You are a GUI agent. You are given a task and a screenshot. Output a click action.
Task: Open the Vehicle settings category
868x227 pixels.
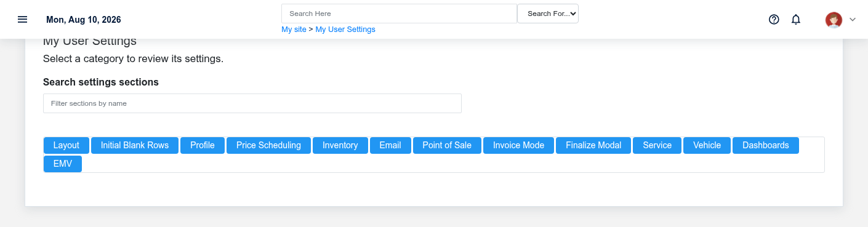[x=707, y=145]
